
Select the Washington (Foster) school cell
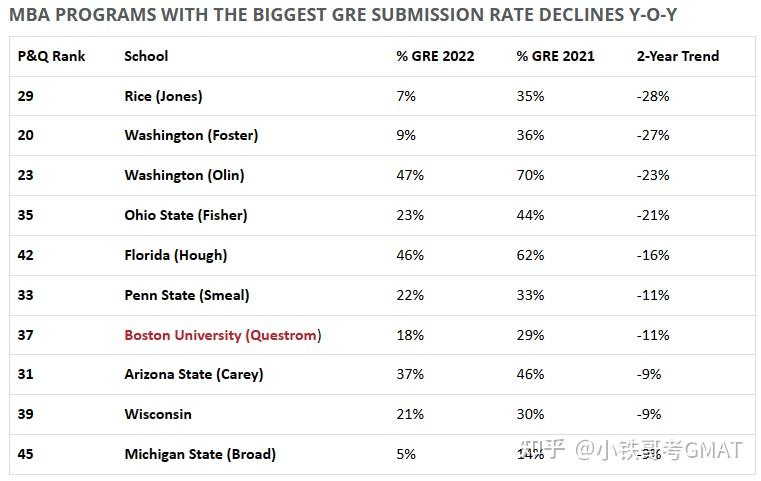(191, 135)
